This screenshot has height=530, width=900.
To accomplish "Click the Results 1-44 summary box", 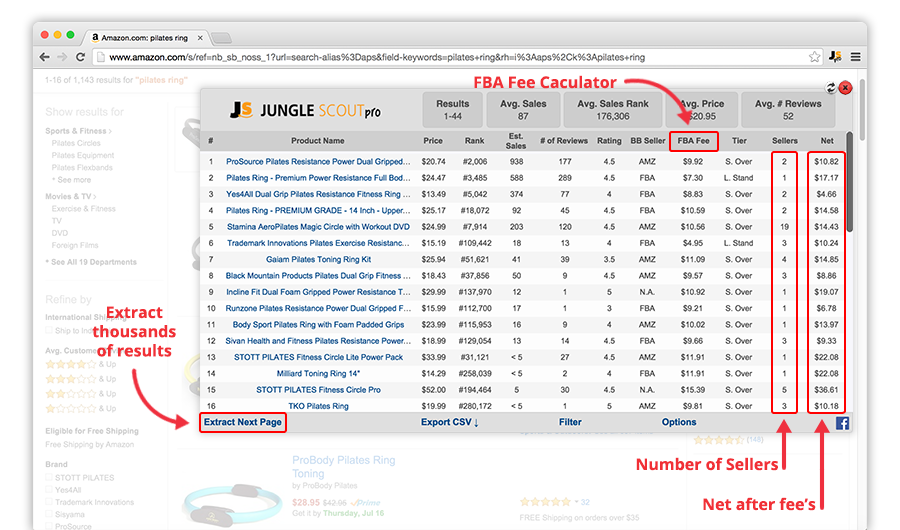I will tap(452, 110).
